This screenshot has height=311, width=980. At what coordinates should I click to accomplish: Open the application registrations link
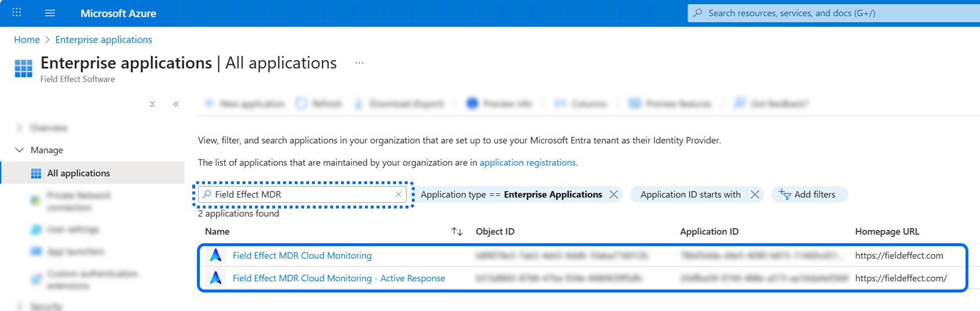pos(528,163)
